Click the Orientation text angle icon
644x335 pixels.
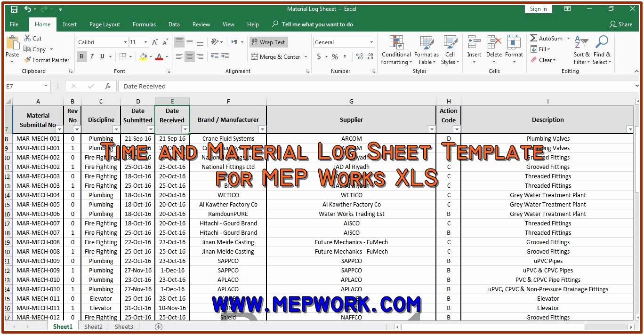click(215, 42)
